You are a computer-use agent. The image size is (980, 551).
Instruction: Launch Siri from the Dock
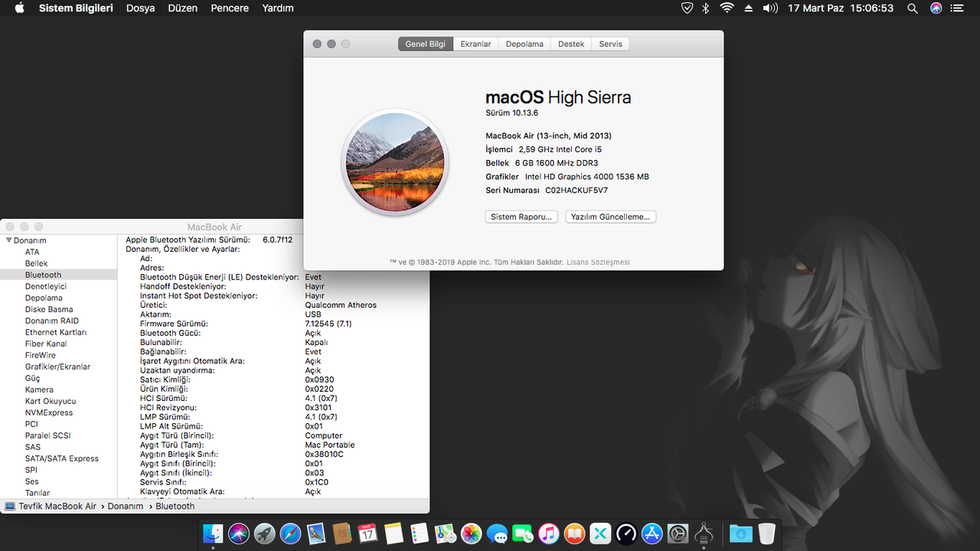(239, 533)
